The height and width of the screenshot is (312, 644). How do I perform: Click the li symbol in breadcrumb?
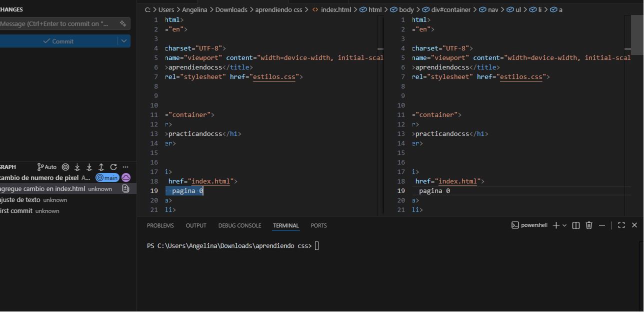click(x=540, y=9)
